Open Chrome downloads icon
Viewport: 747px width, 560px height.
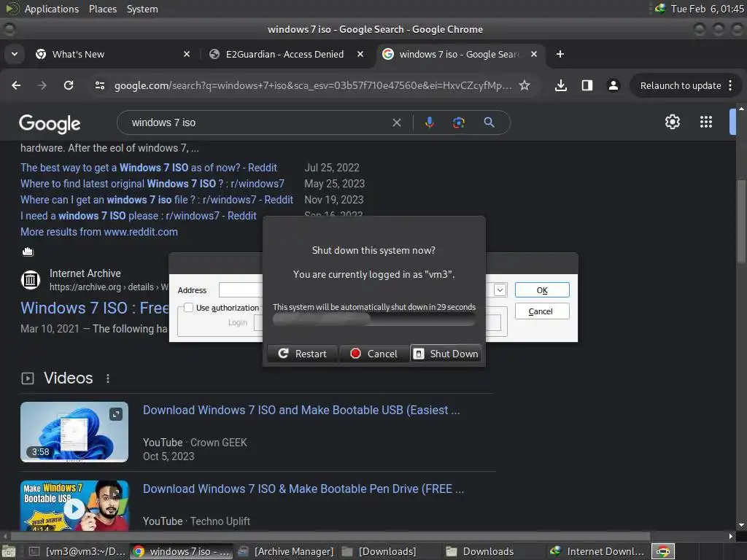point(561,85)
